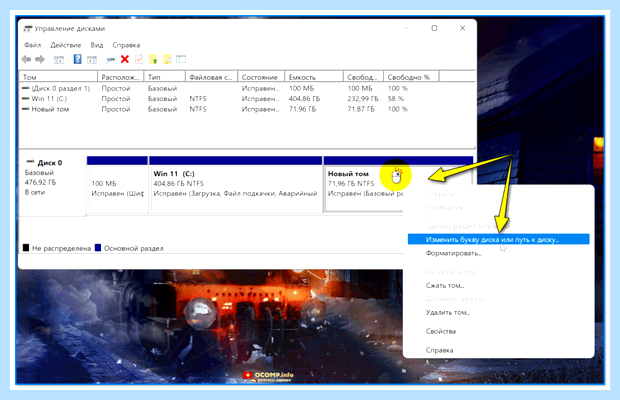Sort by the Состояние column header

(x=261, y=77)
